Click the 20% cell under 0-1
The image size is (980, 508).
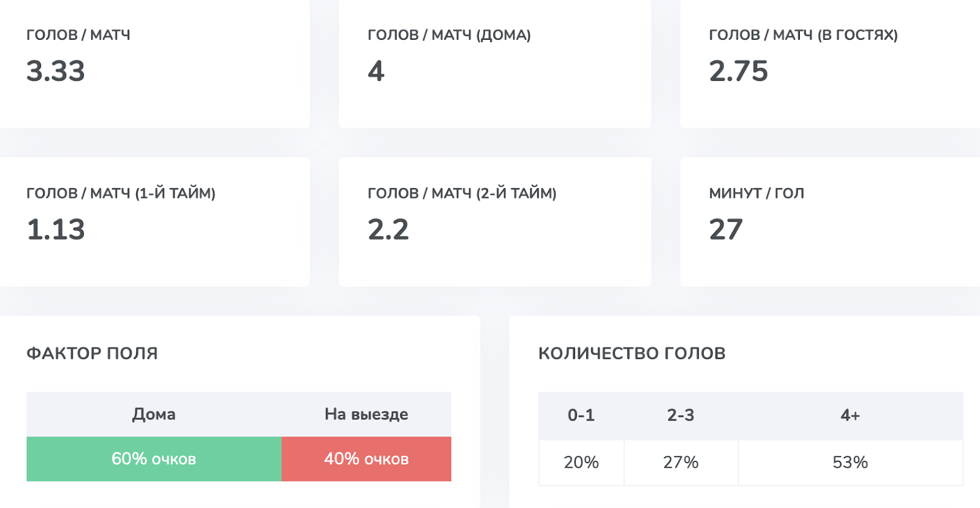tap(581, 463)
